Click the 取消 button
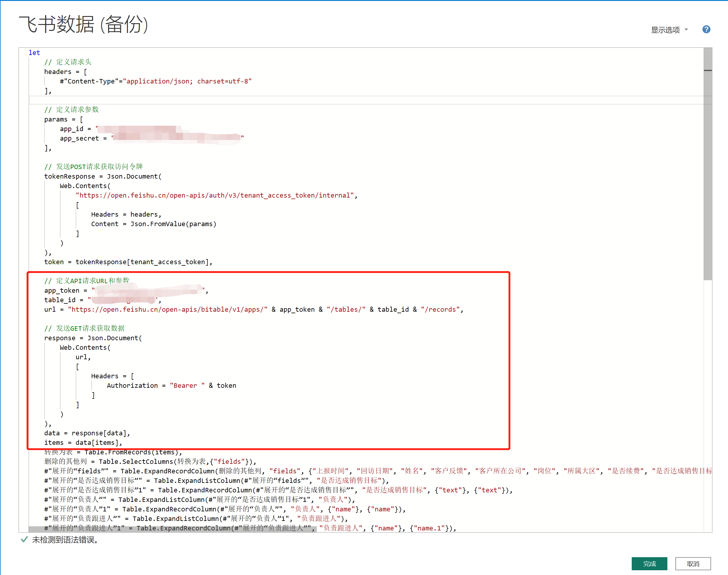 [693, 563]
